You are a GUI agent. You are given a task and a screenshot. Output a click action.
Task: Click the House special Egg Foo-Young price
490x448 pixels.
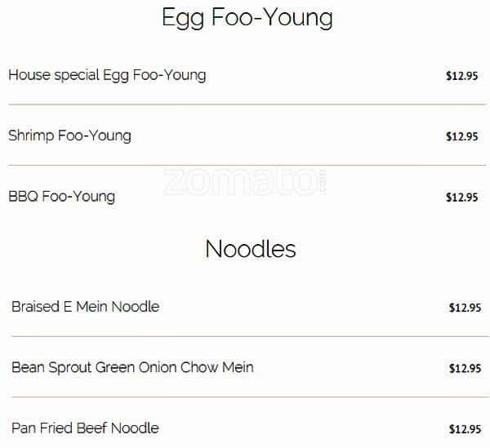pyautogui.click(x=461, y=76)
